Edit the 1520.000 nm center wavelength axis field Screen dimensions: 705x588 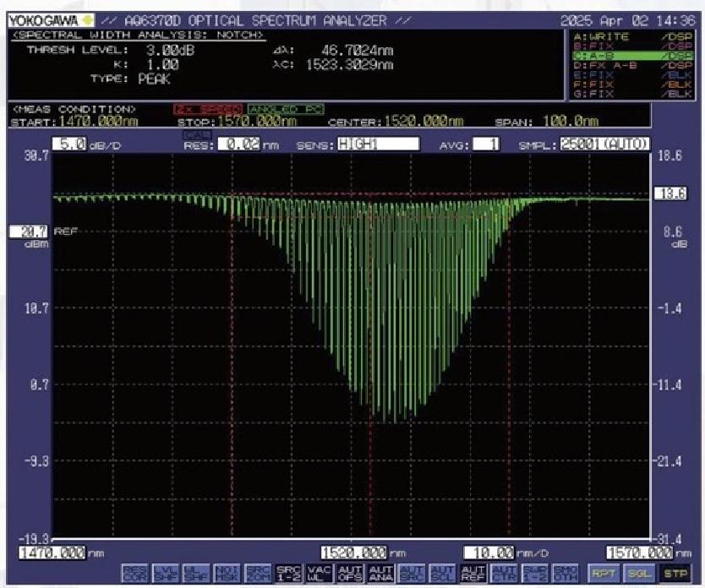point(354,553)
